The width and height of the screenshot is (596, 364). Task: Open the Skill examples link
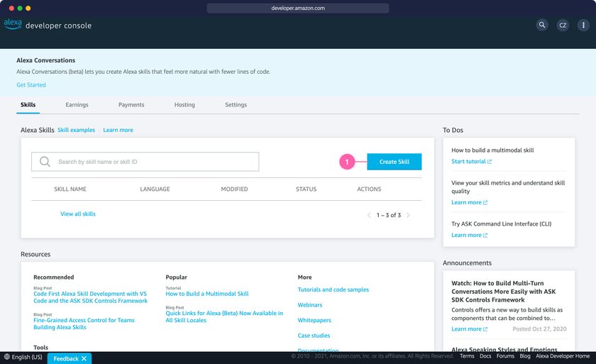point(76,130)
